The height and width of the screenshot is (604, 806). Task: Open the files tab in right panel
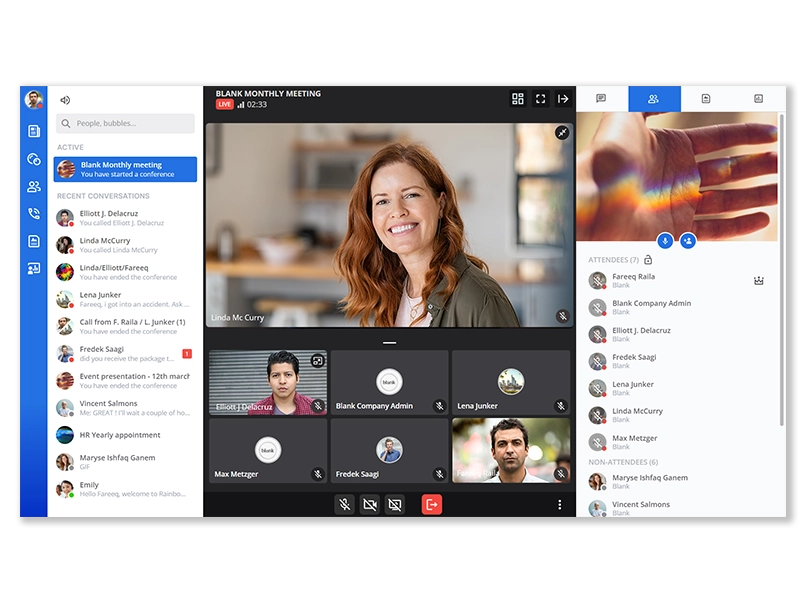(x=706, y=99)
